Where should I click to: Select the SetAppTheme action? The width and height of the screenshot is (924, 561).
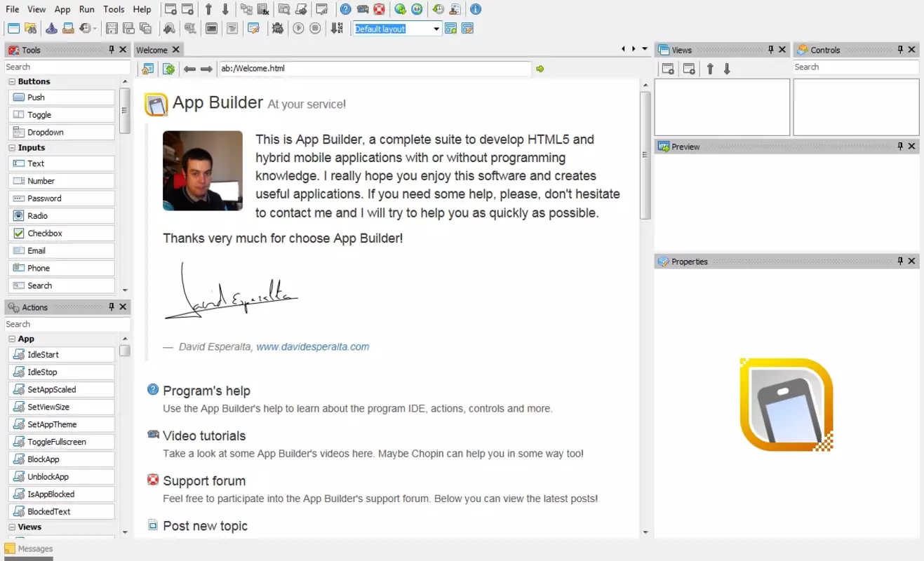pyautogui.click(x=62, y=424)
